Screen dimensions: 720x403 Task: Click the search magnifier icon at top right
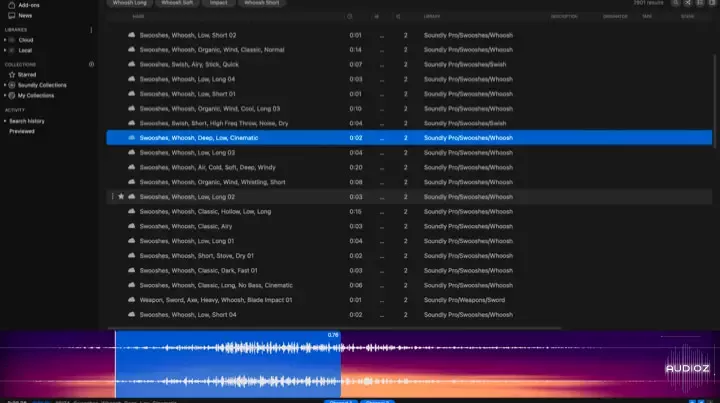(x=675, y=3)
